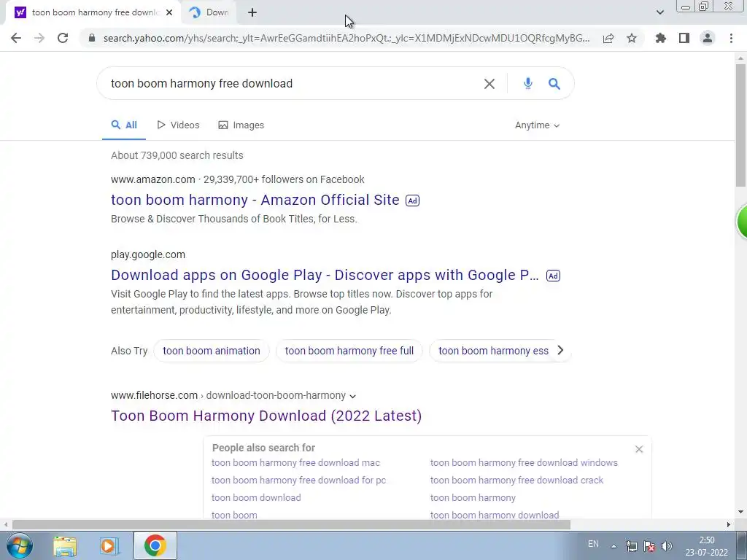The height and width of the screenshot is (560, 747).
Task: Reload the page with refresh icon
Action: click(63, 38)
